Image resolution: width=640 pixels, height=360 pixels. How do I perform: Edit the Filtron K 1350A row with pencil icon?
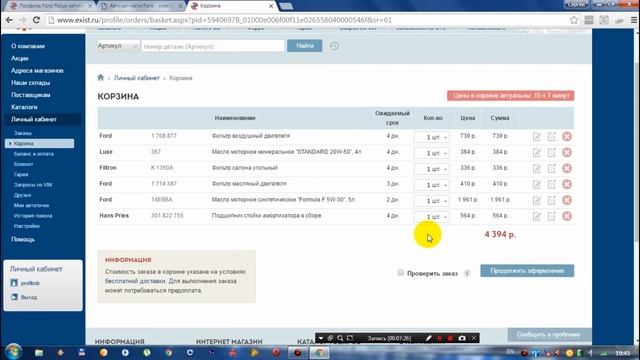[x=537, y=169]
